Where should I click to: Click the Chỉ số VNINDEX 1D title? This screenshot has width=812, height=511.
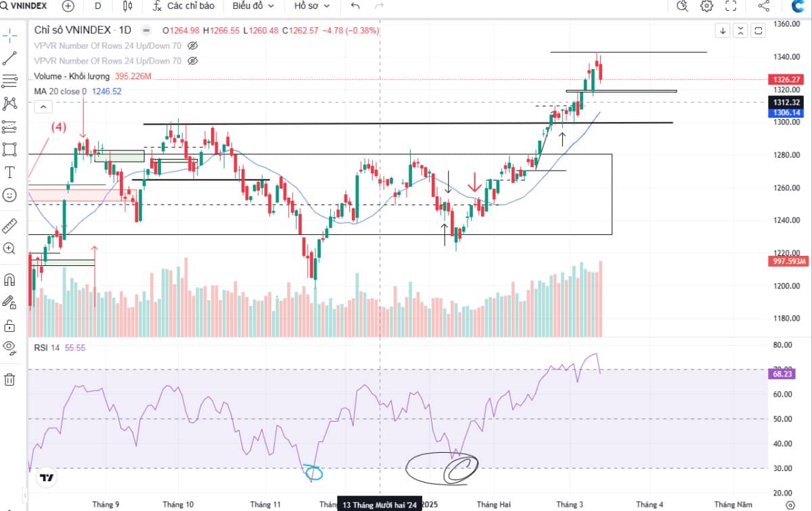(83, 30)
